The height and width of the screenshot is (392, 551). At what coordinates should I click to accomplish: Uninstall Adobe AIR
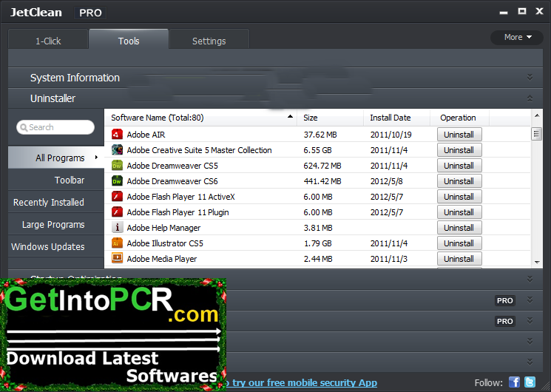pos(459,135)
